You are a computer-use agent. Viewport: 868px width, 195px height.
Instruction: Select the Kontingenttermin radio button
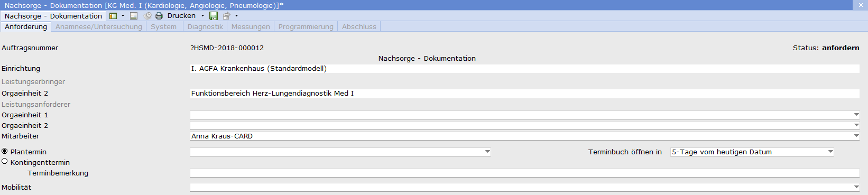[5, 162]
